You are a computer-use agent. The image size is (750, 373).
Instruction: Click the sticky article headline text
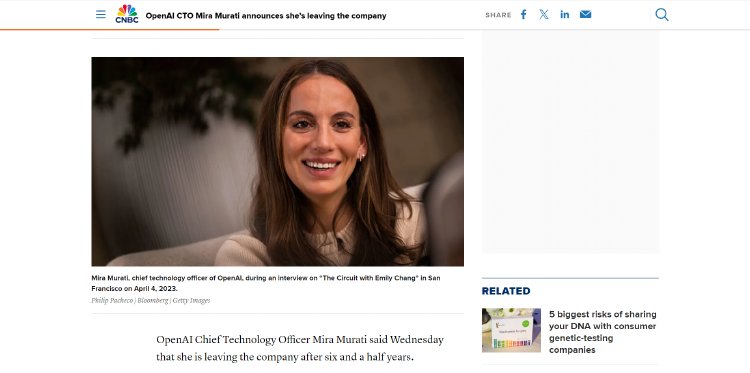[x=265, y=16]
